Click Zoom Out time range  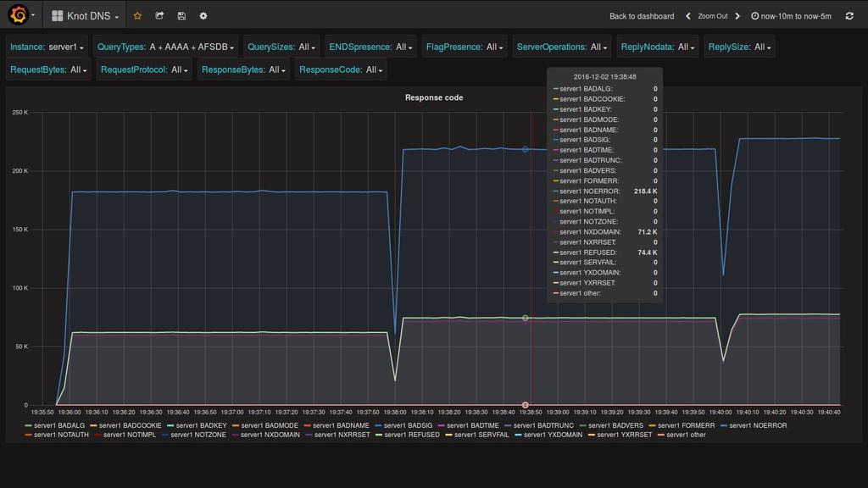712,16
